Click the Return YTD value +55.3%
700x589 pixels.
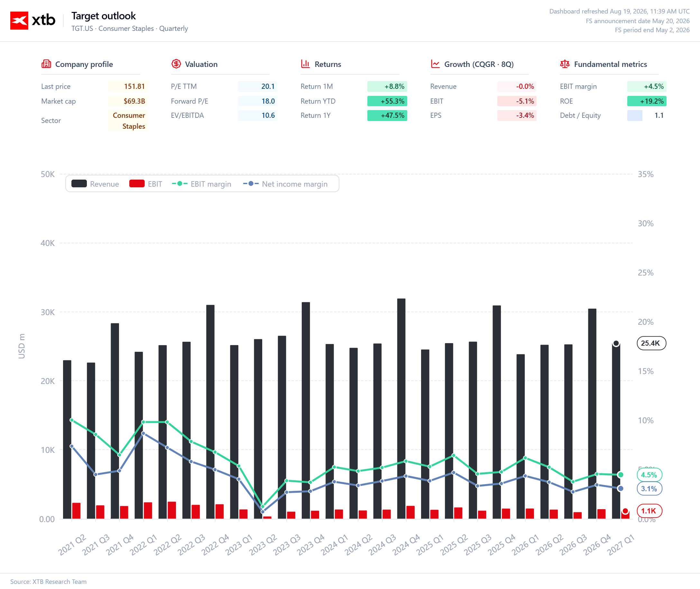[387, 101]
